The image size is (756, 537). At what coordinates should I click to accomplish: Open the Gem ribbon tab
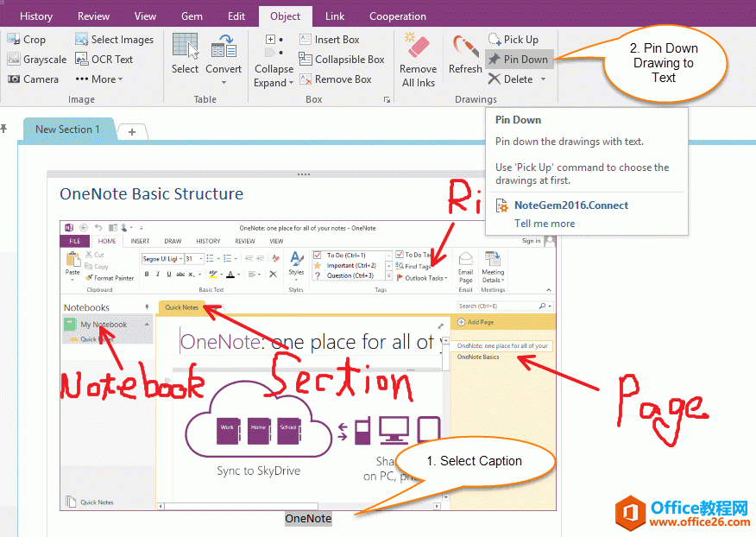pos(192,16)
